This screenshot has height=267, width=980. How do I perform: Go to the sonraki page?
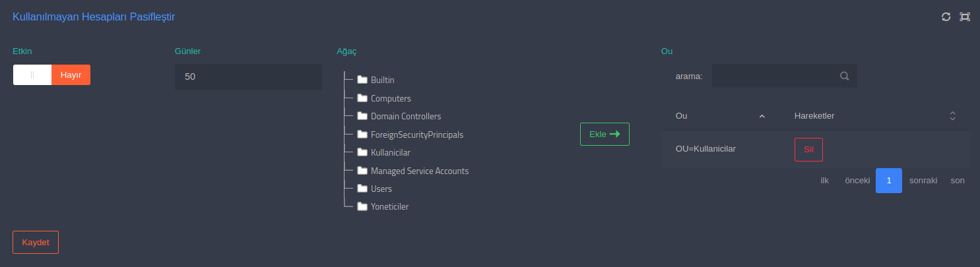923,181
